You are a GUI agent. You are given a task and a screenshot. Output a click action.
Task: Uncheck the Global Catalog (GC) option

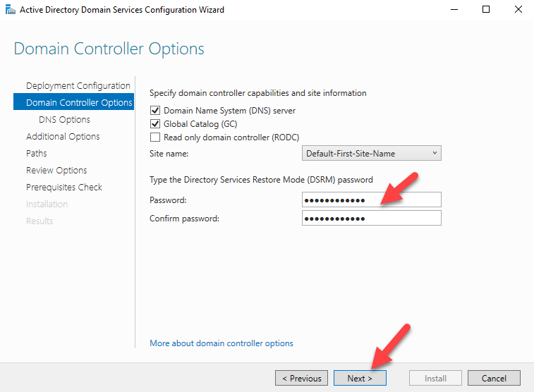click(x=155, y=124)
